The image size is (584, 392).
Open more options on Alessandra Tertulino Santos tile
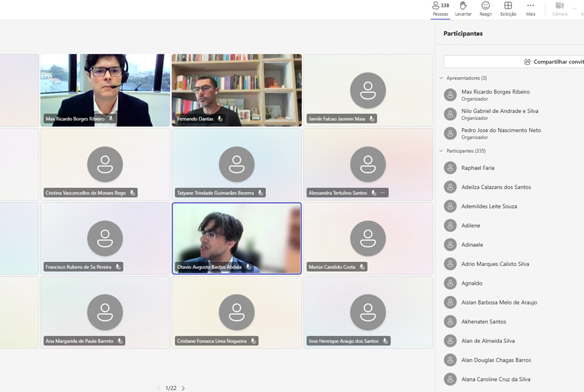point(382,193)
